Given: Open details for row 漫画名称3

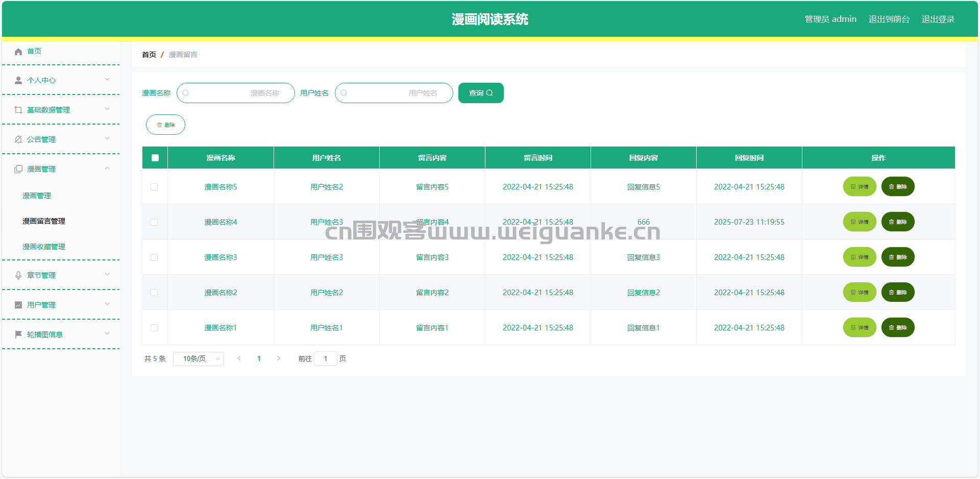Looking at the screenshot, I should tap(860, 257).
